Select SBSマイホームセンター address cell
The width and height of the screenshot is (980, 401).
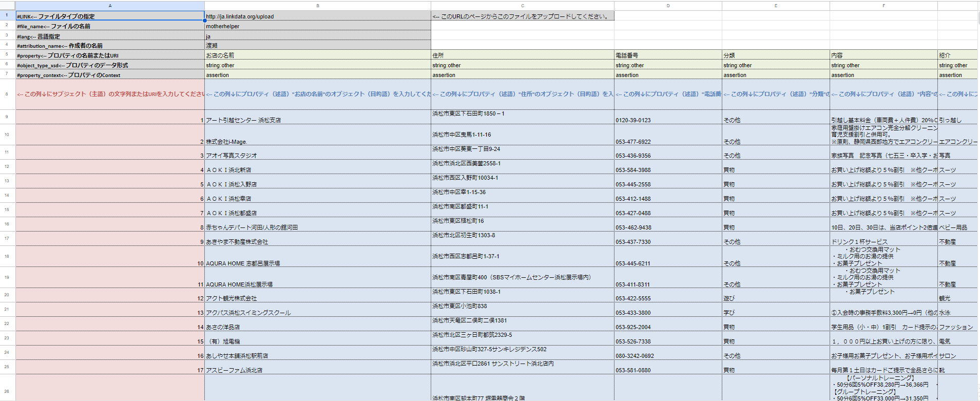tap(523, 277)
